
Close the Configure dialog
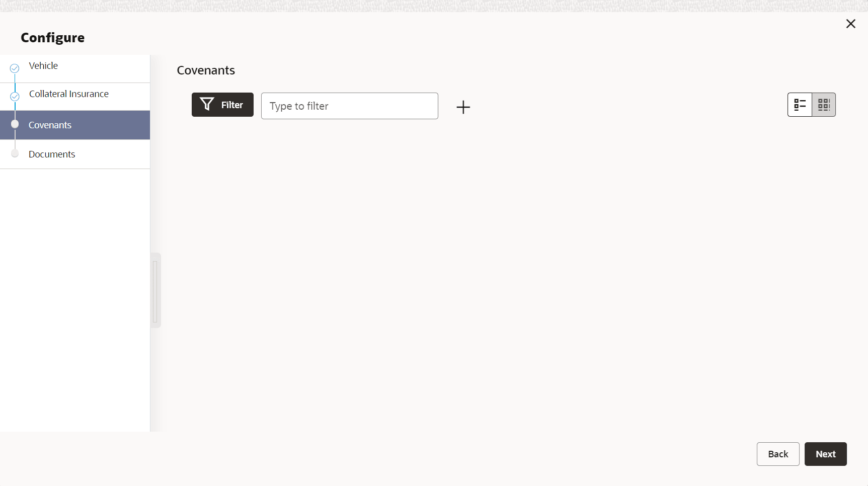tap(850, 24)
